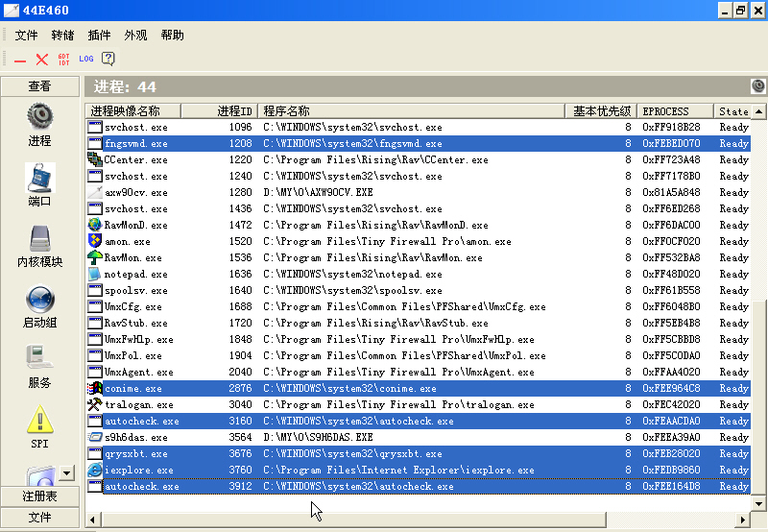The image size is (768, 532).
Task: Click the RavMonD.exe globe icon
Action: click(94, 225)
